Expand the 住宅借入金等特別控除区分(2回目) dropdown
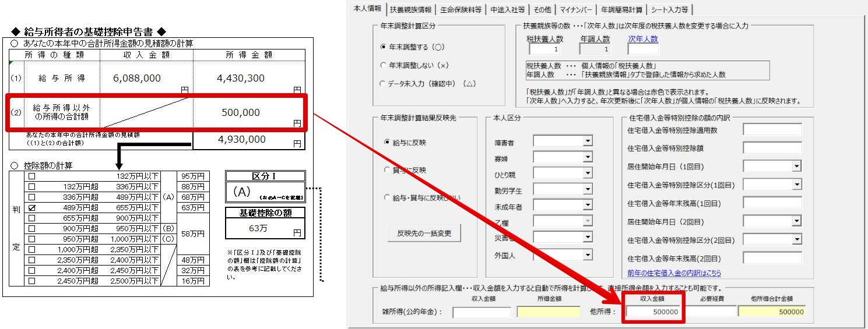This screenshot has height=329, width=868. (796, 240)
